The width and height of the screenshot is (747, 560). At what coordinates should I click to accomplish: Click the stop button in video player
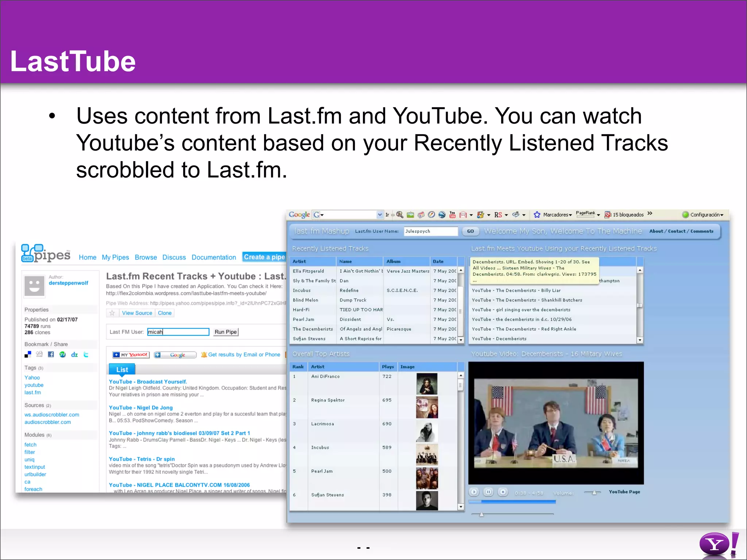[x=503, y=492]
